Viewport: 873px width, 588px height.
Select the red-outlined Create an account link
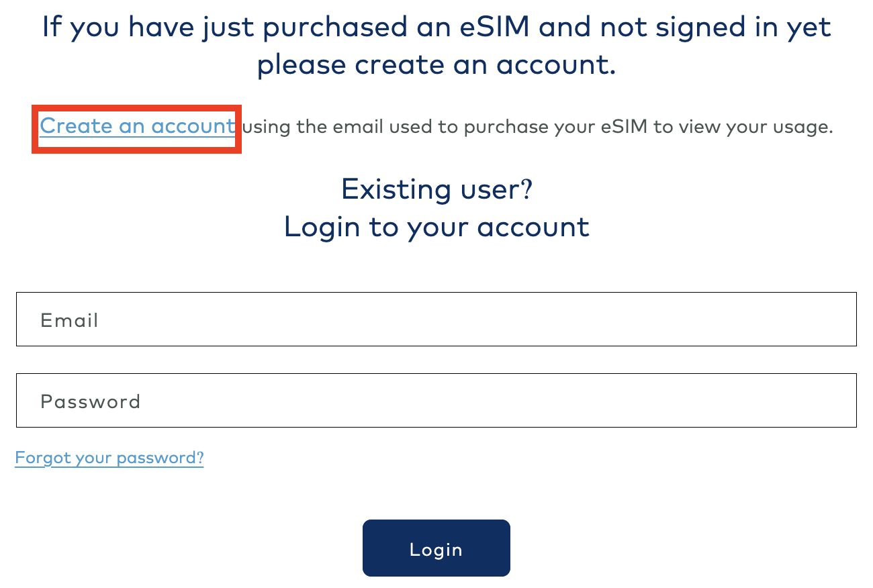pyautogui.click(x=137, y=126)
